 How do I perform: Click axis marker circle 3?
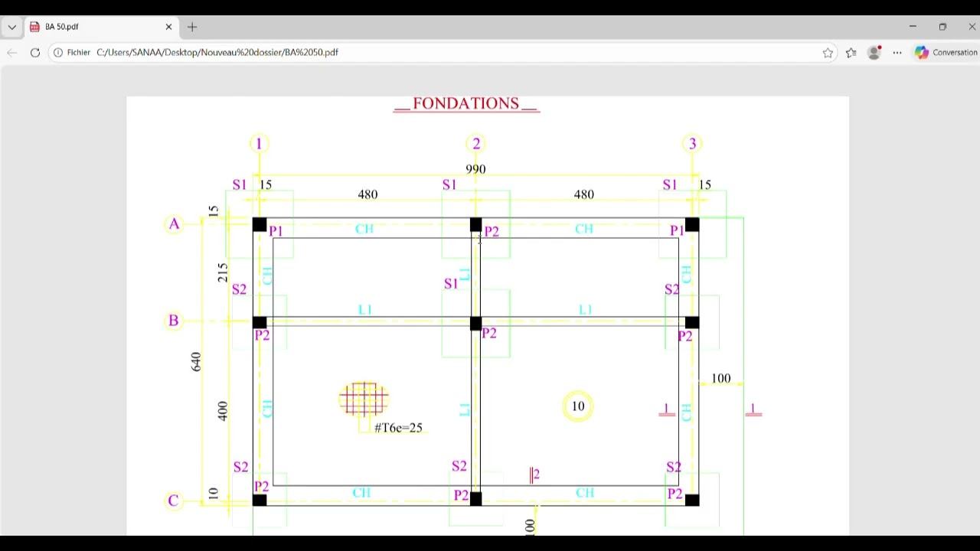tap(692, 144)
